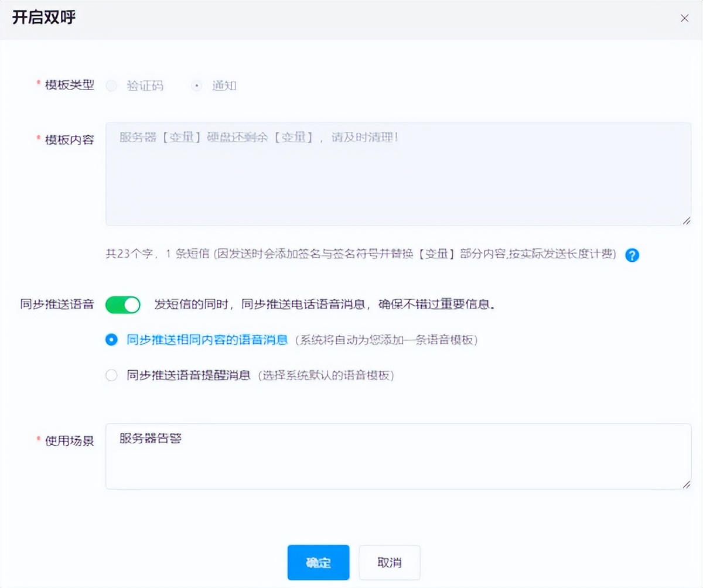This screenshot has height=588, width=703.
Task: Click the 取消 cancel button
Action: [x=389, y=562]
